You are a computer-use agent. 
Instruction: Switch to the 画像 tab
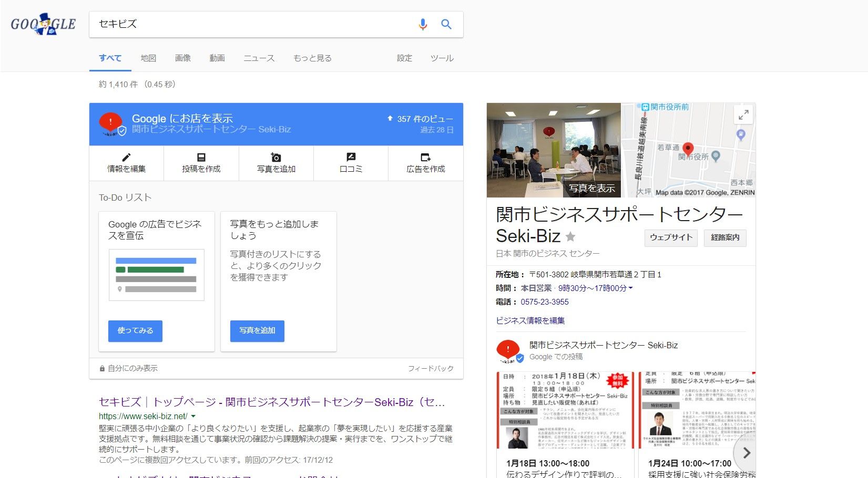pos(183,58)
